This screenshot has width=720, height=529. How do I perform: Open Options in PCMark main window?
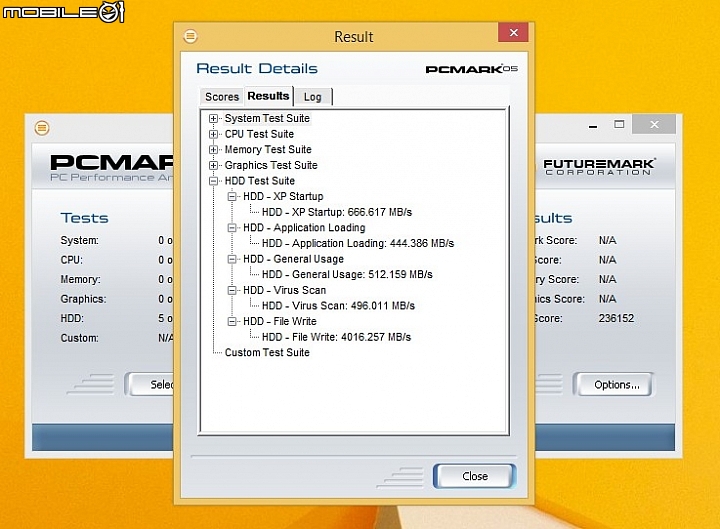[x=616, y=385]
